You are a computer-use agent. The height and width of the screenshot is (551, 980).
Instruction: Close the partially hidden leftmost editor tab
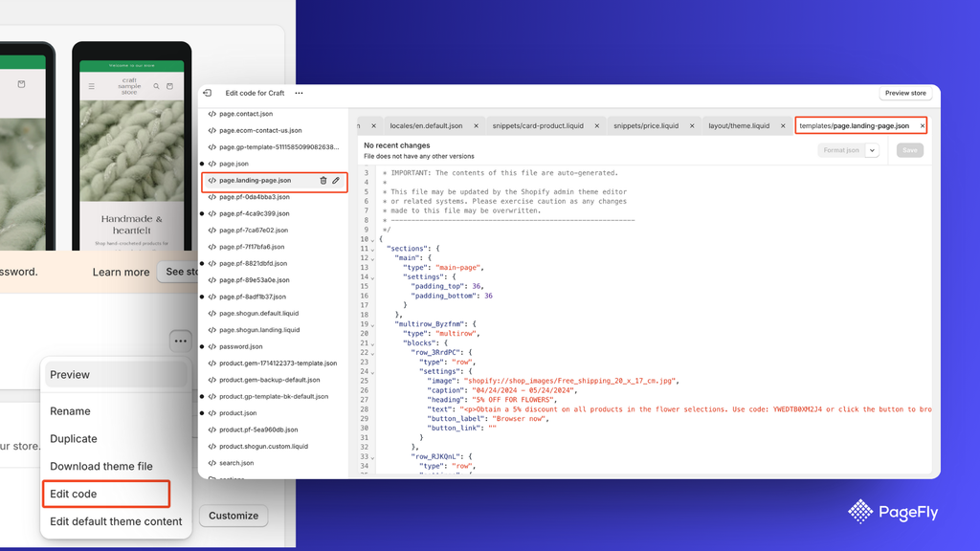(374, 125)
